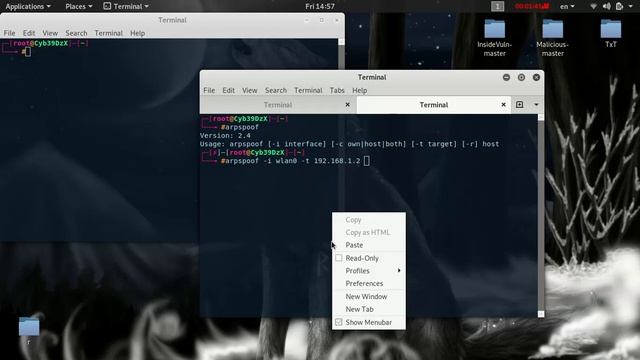Select New Tab in the context menu
This screenshot has height=360, width=640.
pos(369,309)
